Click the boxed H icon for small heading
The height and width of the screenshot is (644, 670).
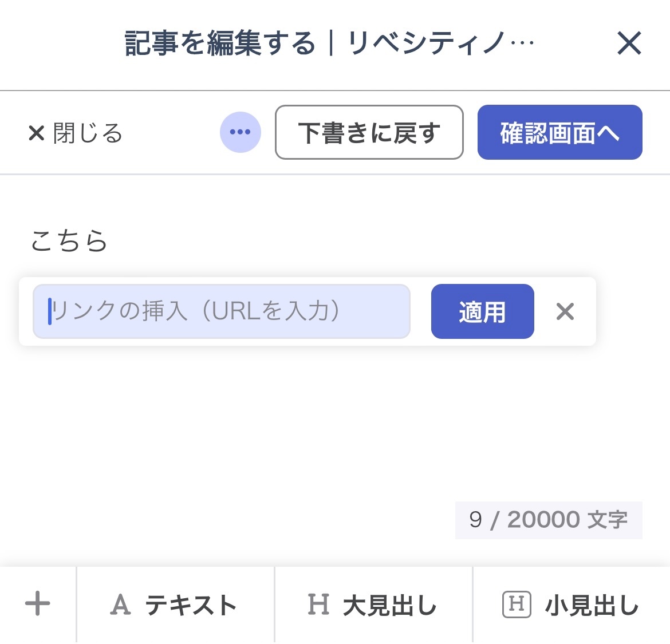(x=517, y=605)
